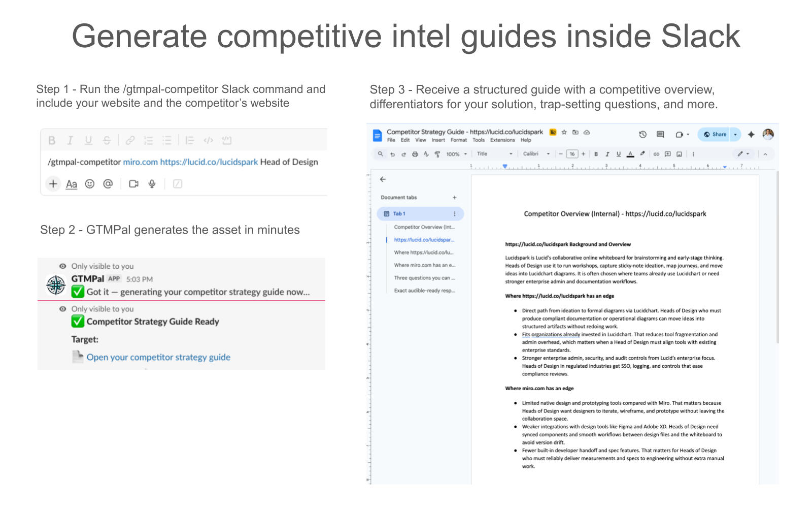Open the zoom 100% dropdown

456,154
